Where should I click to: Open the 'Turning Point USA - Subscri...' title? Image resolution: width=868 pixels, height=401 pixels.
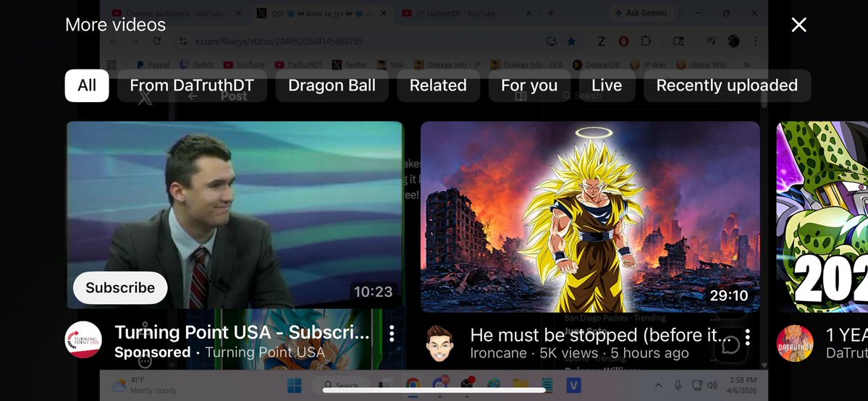click(x=242, y=332)
